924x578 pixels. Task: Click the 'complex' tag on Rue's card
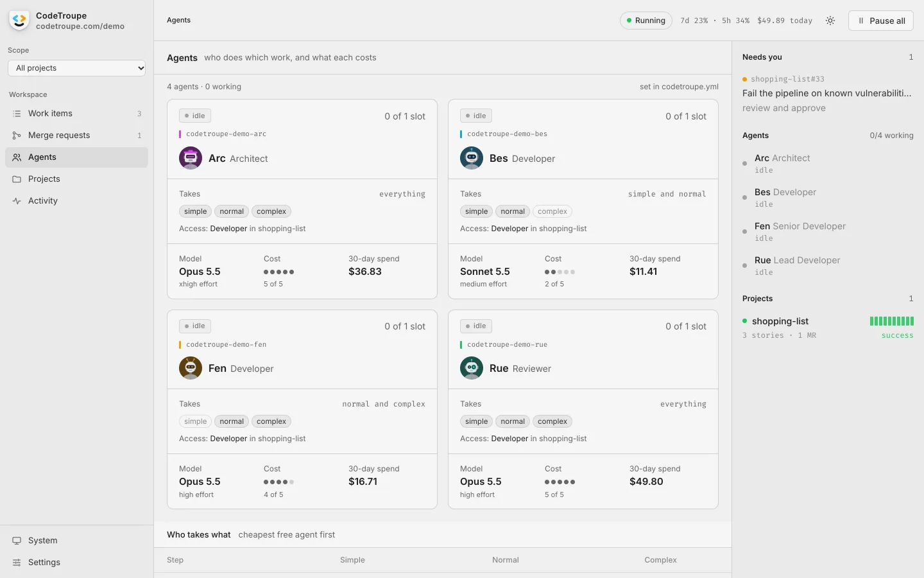coord(552,421)
